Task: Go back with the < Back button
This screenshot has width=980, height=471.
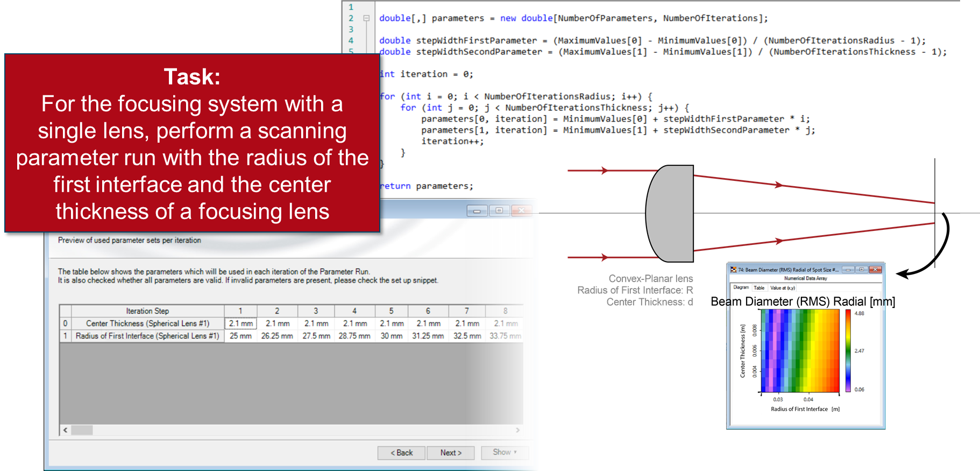Action: point(401,453)
